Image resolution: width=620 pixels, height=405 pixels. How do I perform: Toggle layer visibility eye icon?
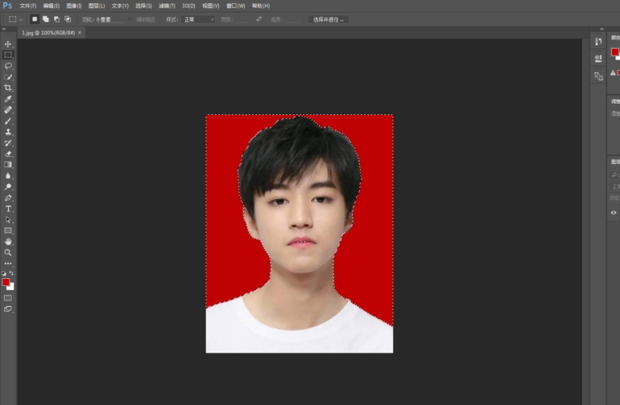614,212
